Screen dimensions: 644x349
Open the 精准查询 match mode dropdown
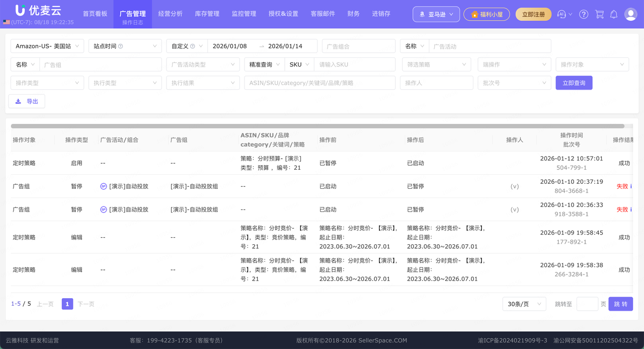tap(264, 64)
